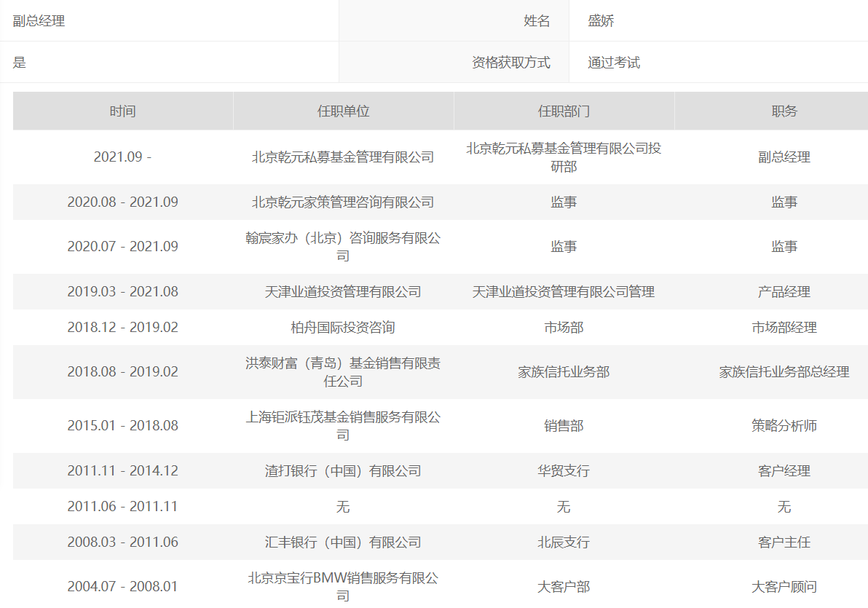Image resolution: width=868 pixels, height=608 pixels.
Task: Select date range '2011.06 - 2011.11'
Action: [x=123, y=506]
